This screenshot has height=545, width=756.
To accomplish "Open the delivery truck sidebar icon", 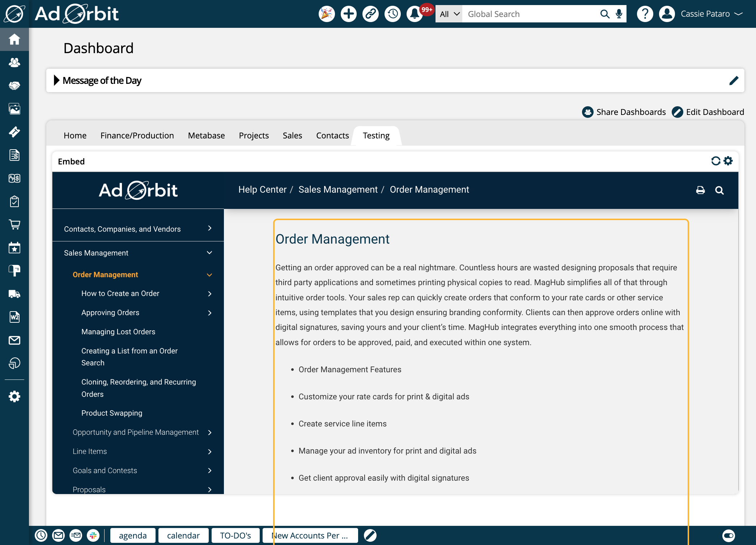I will tap(14, 294).
